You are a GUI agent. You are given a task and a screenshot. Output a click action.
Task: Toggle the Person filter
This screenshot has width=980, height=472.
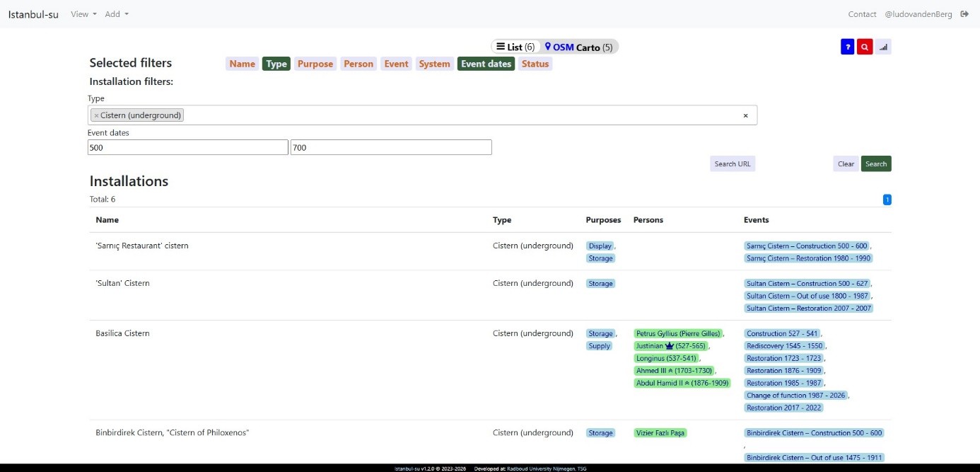pos(358,64)
